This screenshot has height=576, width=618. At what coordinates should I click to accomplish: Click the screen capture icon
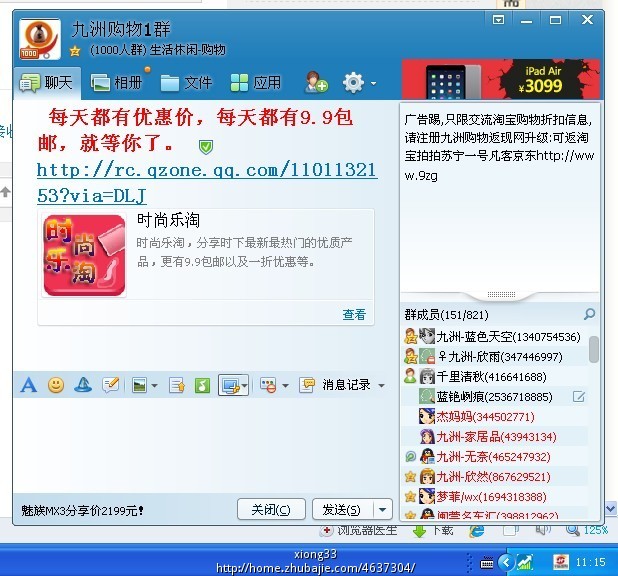tap(230, 386)
